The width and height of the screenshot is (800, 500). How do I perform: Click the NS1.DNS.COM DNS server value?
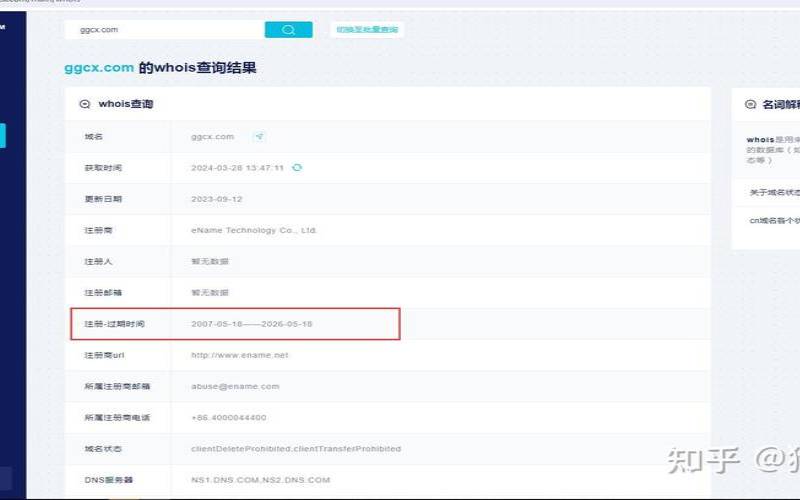pyautogui.click(x=261, y=480)
